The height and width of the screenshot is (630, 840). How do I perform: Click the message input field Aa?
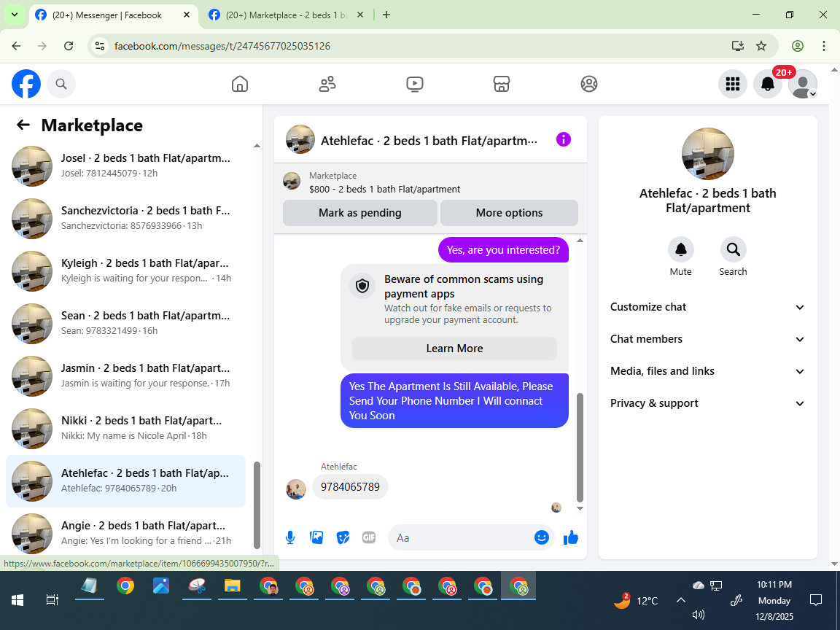point(461,538)
